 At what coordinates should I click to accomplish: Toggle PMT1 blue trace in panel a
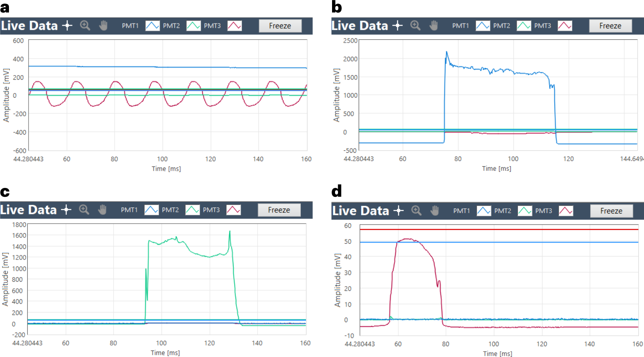point(153,26)
